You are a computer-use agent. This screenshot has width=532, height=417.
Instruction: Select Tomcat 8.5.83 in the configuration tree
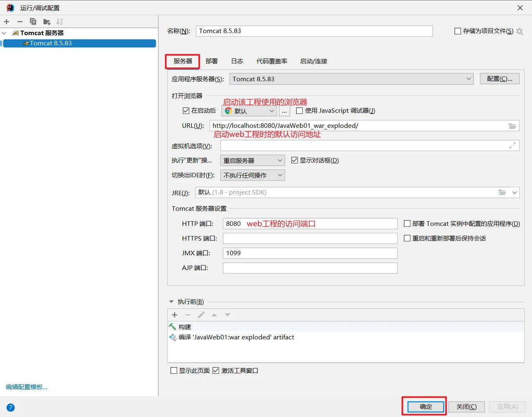(x=80, y=43)
